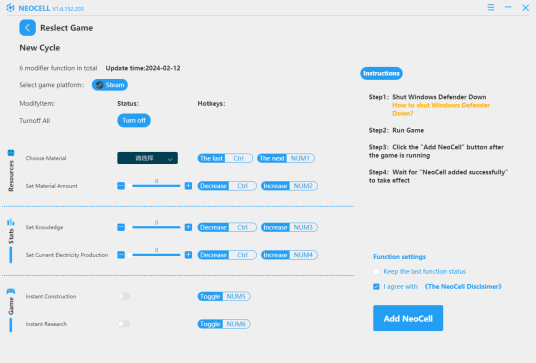Click plus for Set Knowledge

coord(188,227)
